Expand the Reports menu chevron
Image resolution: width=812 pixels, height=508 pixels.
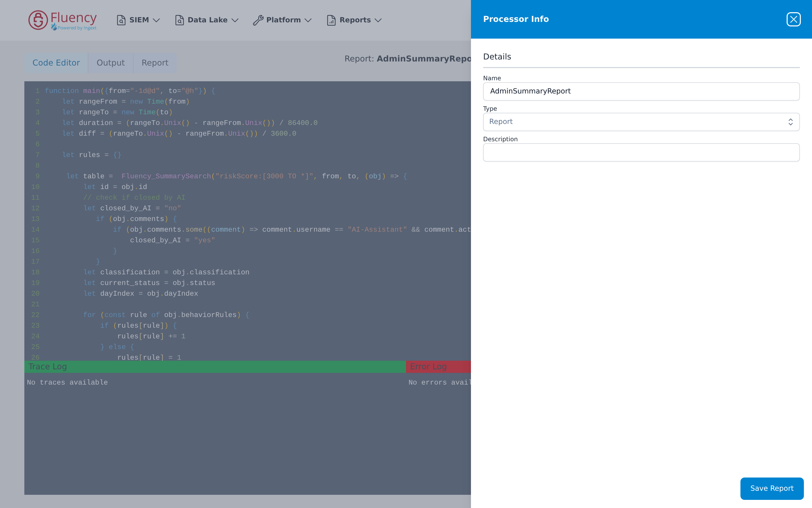coord(378,20)
